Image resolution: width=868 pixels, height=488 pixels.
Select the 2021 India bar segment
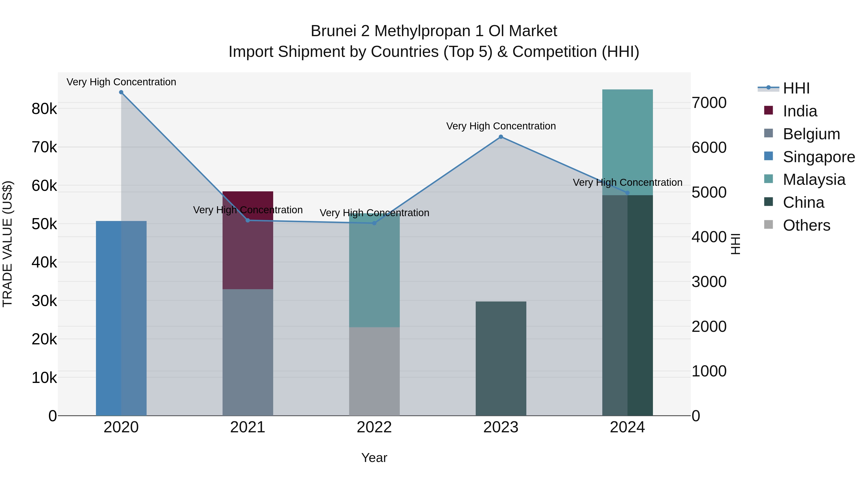(x=248, y=240)
